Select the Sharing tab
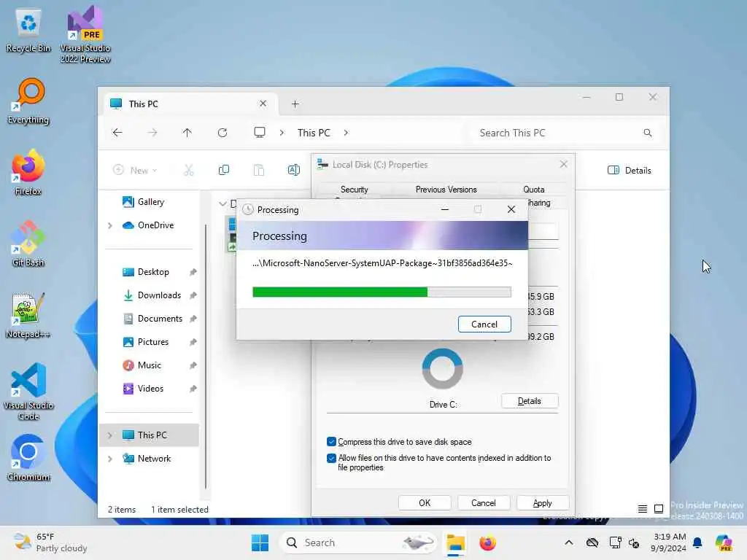The width and height of the screenshot is (747, 560). pyautogui.click(x=539, y=203)
